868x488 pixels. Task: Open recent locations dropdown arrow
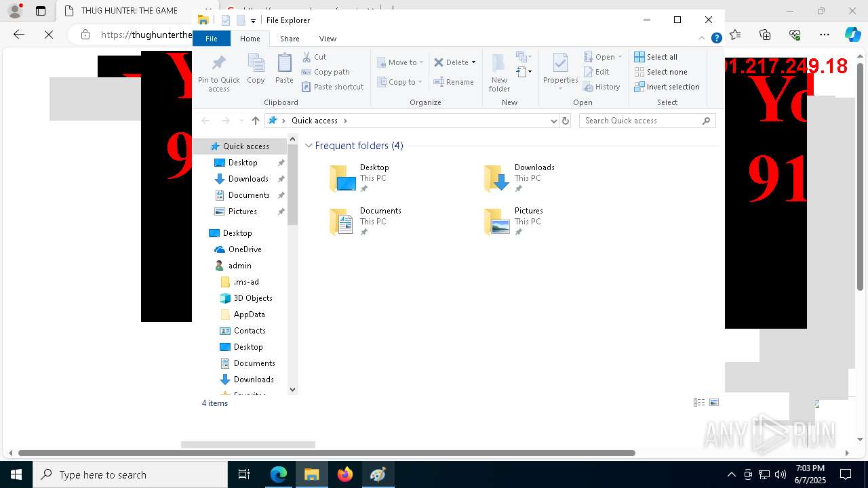point(241,121)
